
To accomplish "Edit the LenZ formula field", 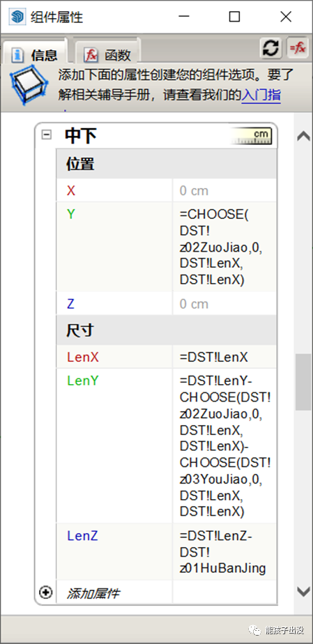I will coord(224,551).
